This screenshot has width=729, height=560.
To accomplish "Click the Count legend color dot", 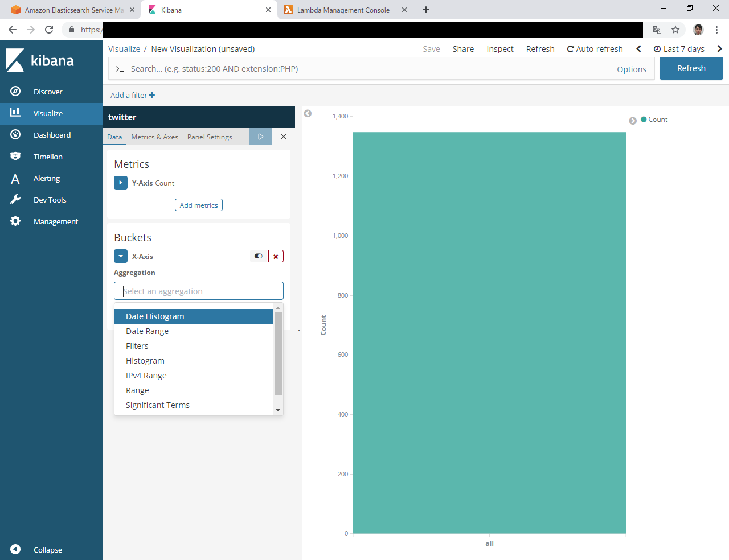I will coord(644,120).
